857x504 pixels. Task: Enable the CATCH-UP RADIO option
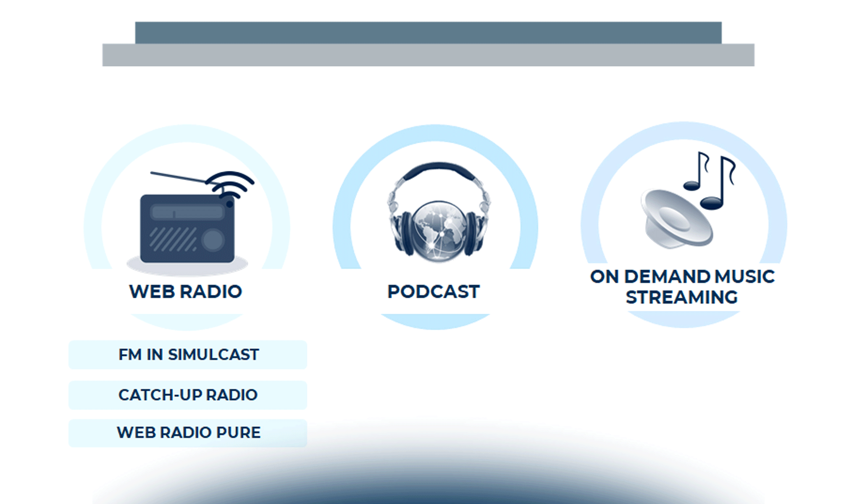[189, 395]
